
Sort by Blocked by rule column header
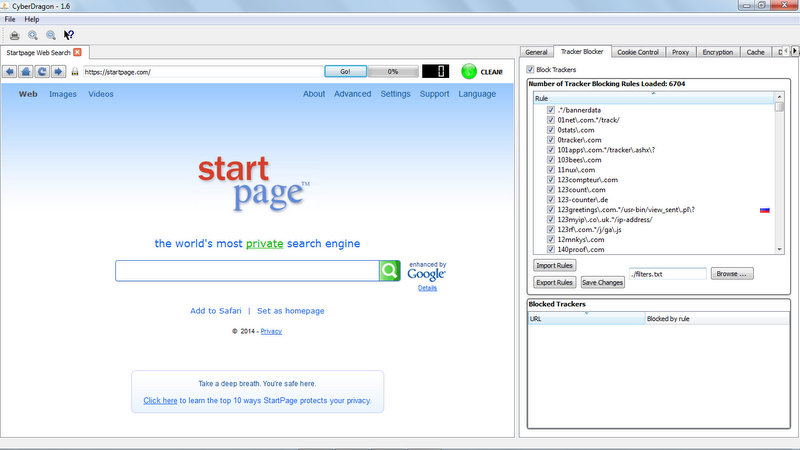[717, 319]
